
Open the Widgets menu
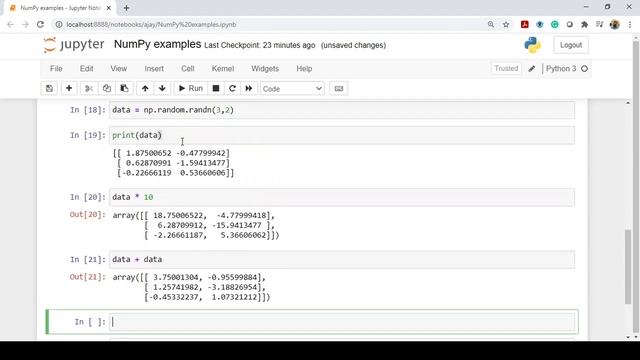point(265,69)
